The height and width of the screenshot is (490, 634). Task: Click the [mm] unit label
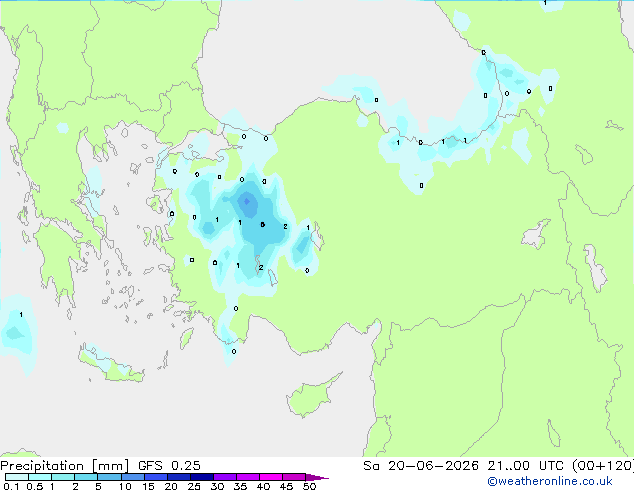(x=111, y=466)
